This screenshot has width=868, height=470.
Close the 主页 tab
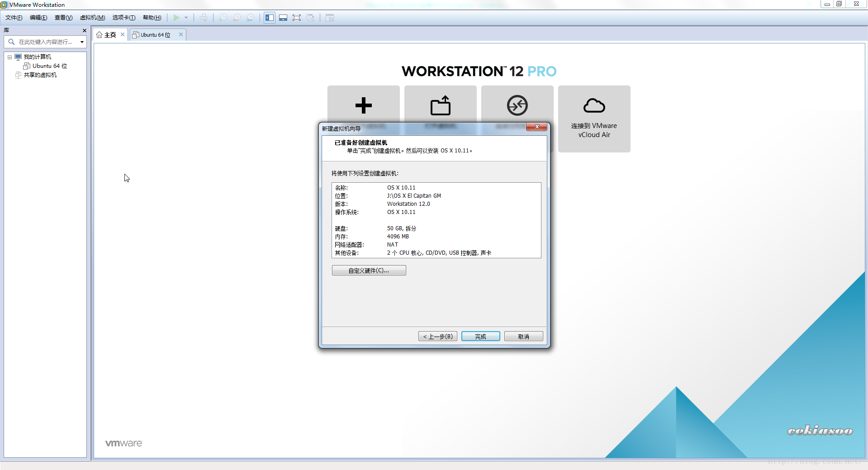[122, 34]
